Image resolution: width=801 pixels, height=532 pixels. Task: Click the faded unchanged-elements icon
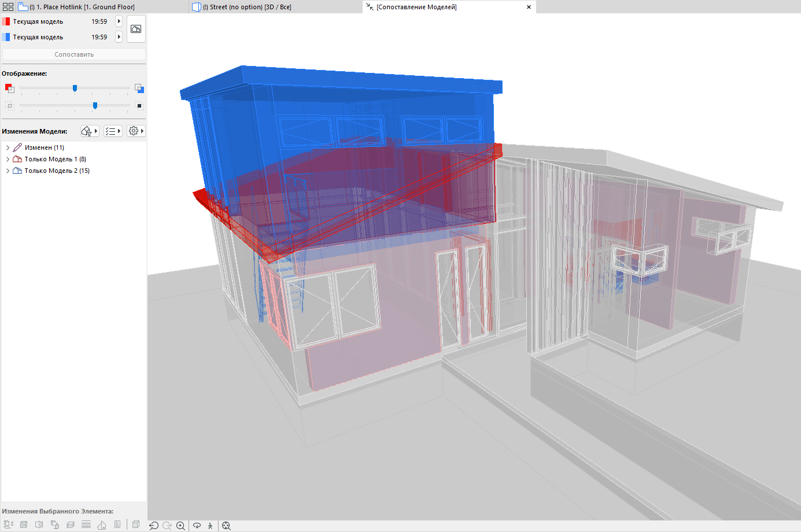(9, 105)
